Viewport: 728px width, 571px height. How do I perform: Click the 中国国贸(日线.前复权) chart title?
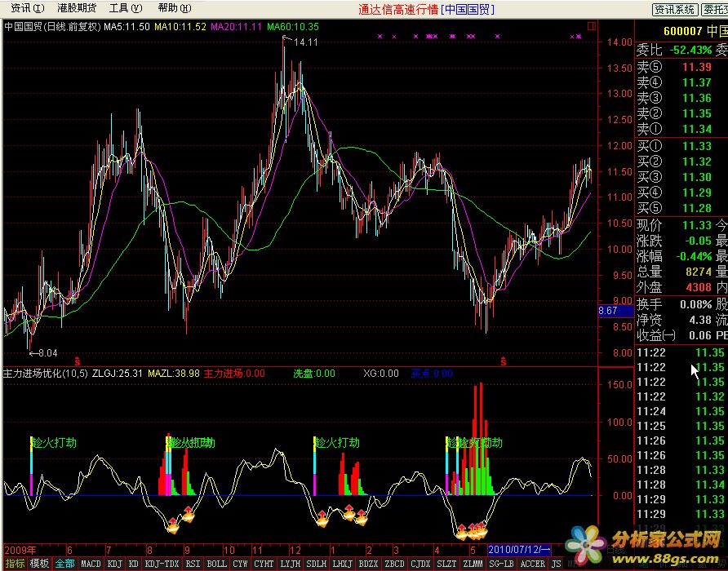coord(52,26)
